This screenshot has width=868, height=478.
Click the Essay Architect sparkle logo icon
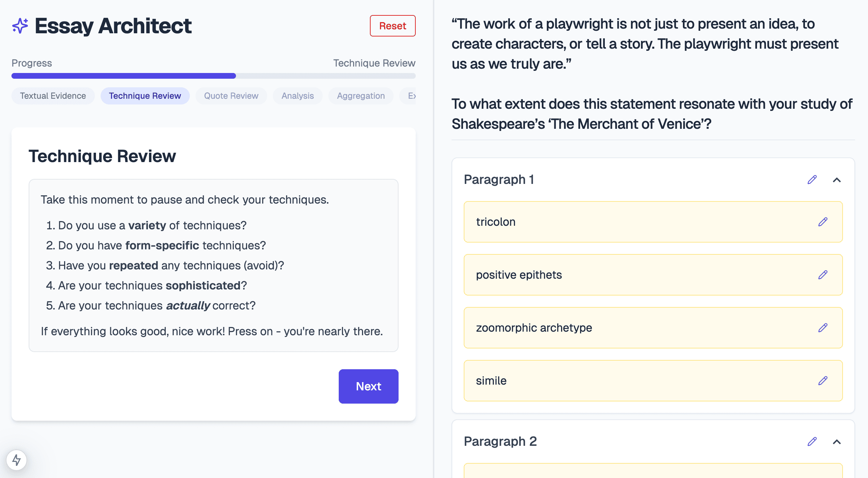coord(20,26)
